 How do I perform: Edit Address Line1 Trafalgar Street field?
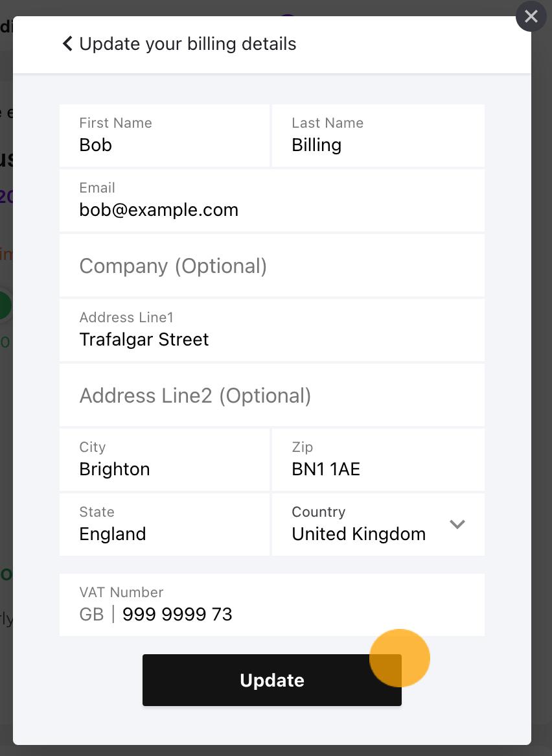point(272,330)
